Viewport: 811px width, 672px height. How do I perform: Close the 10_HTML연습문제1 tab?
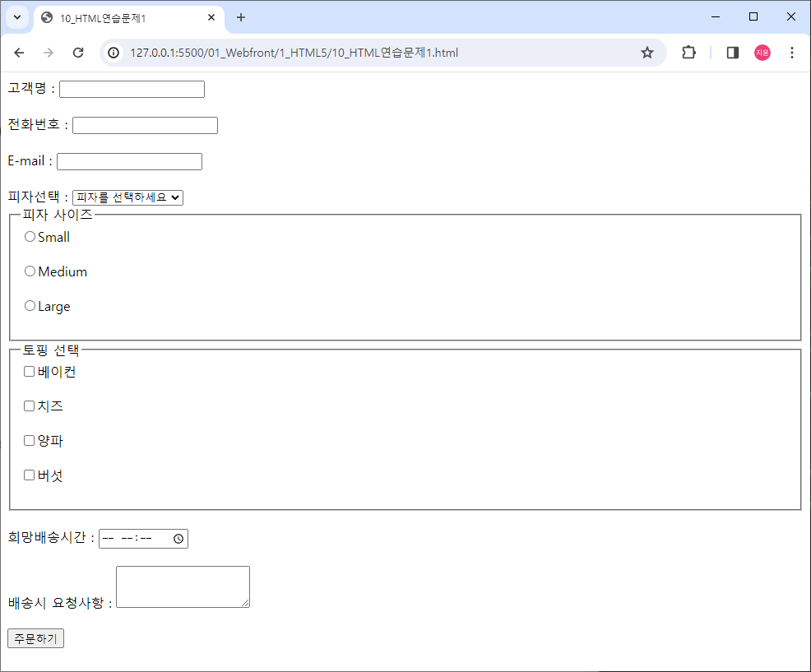(211, 17)
